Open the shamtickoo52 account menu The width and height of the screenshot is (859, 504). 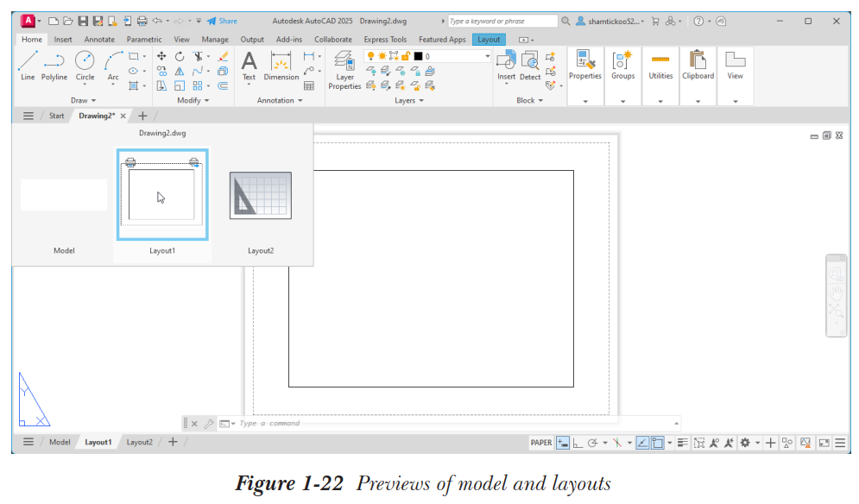pyautogui.click(x=610, y=22)
